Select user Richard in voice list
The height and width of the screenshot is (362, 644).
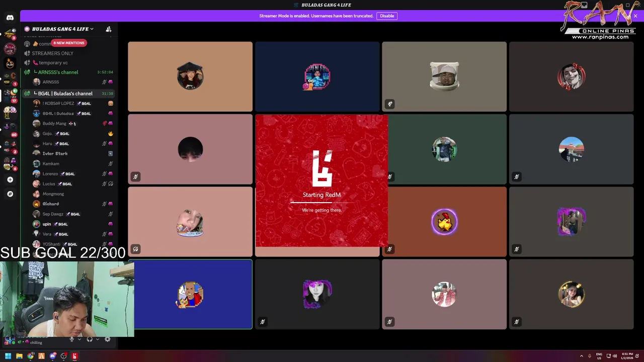point(73,204)
